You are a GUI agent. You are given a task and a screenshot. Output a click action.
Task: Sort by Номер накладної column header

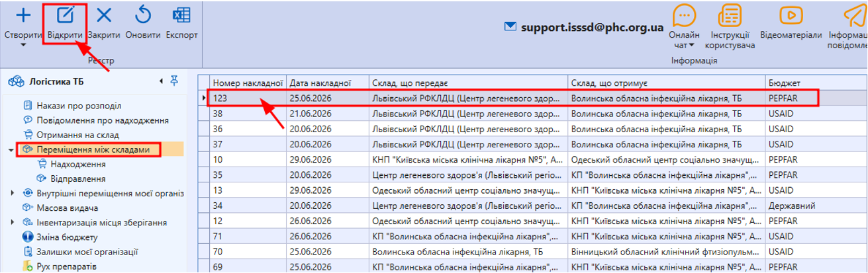[248, 83]
